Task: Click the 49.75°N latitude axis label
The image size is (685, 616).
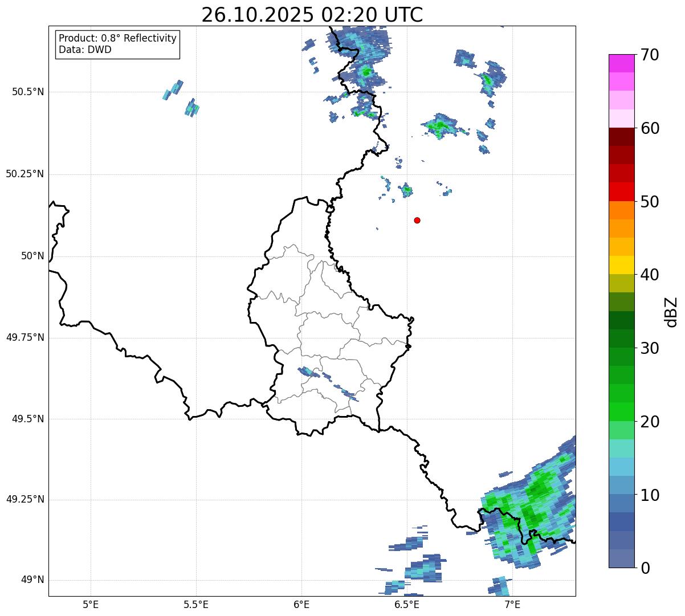Action: 25,337
